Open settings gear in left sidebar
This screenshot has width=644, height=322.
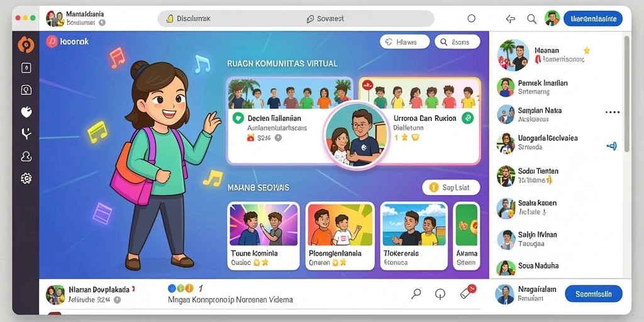click(26, 178)
